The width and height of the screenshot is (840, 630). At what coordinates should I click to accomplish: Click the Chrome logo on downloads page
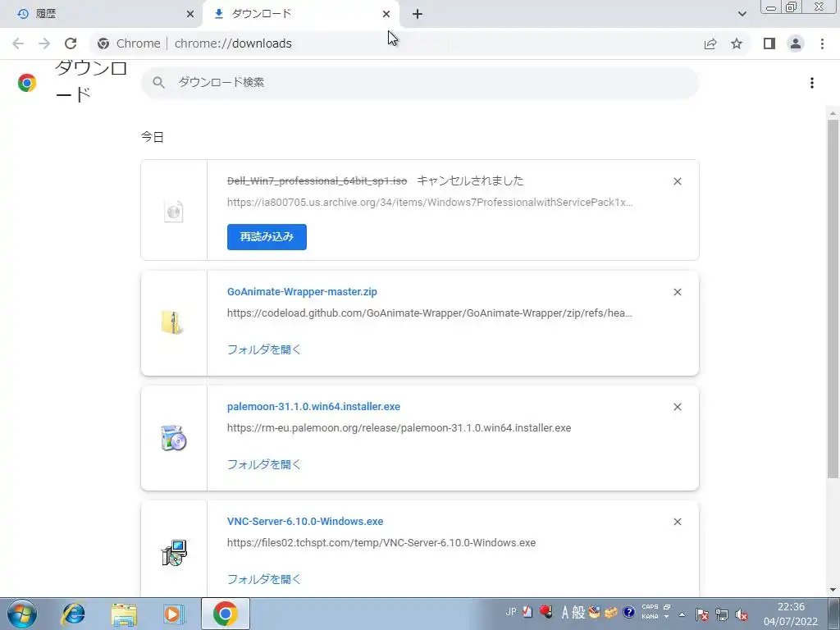click(27, 83)
